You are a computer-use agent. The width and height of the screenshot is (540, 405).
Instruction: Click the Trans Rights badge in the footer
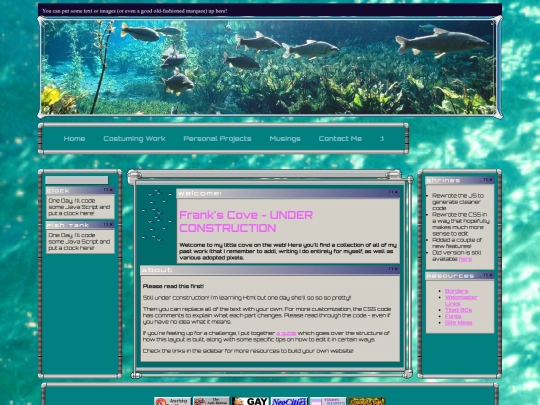[328, 401]
